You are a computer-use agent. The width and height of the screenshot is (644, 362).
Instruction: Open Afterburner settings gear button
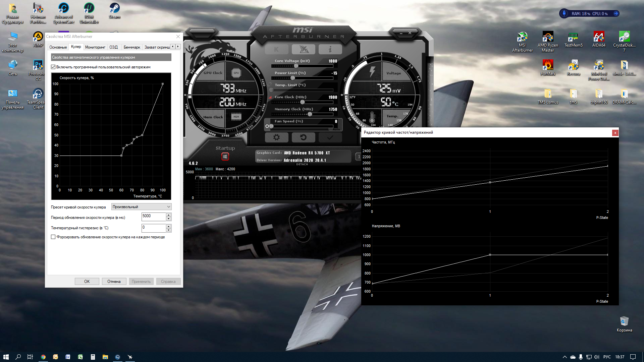pyautogui.click(x=276, y=137)
